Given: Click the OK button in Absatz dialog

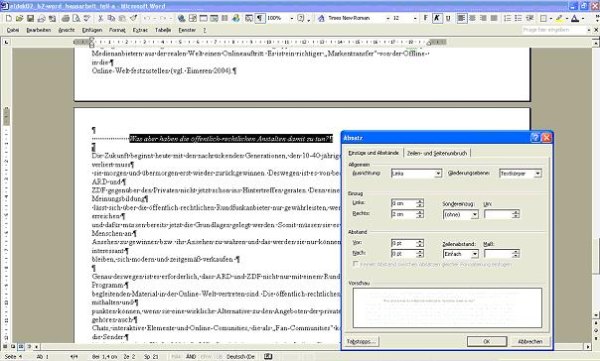Looking at the screenshot, I should point(487,341).
